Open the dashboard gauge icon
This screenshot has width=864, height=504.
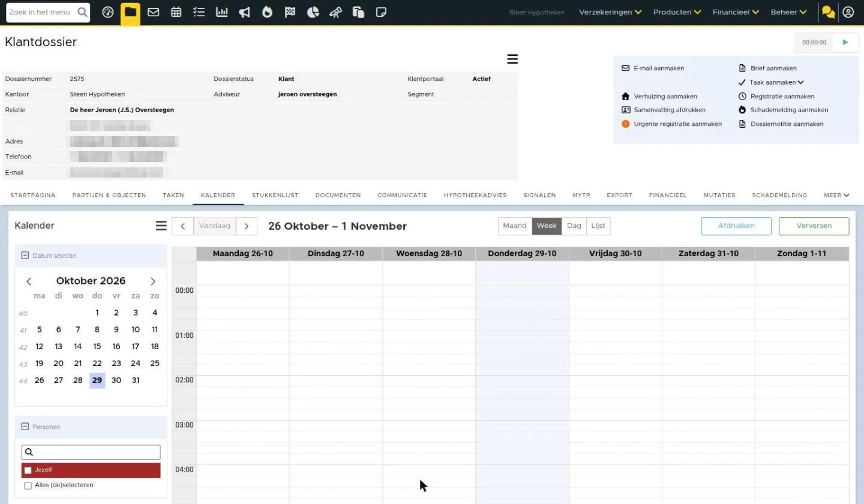[x=108, y=12]
